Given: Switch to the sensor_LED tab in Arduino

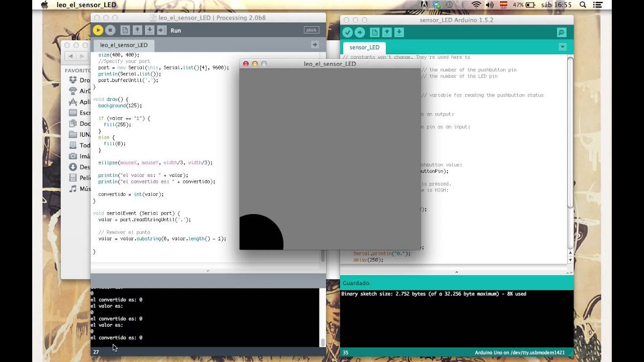Looking at the screenshot, I should pos(364,47).
